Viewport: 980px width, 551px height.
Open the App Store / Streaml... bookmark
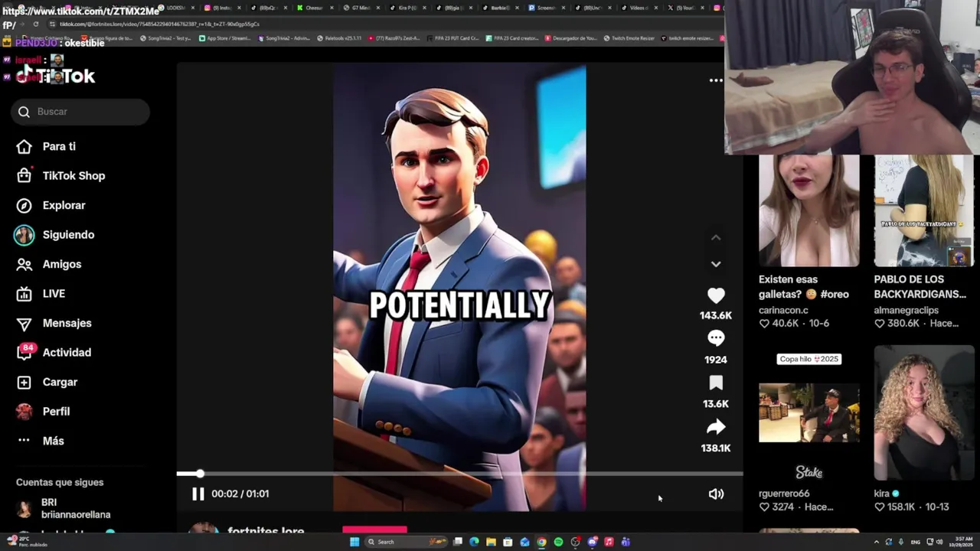[225, 37]
